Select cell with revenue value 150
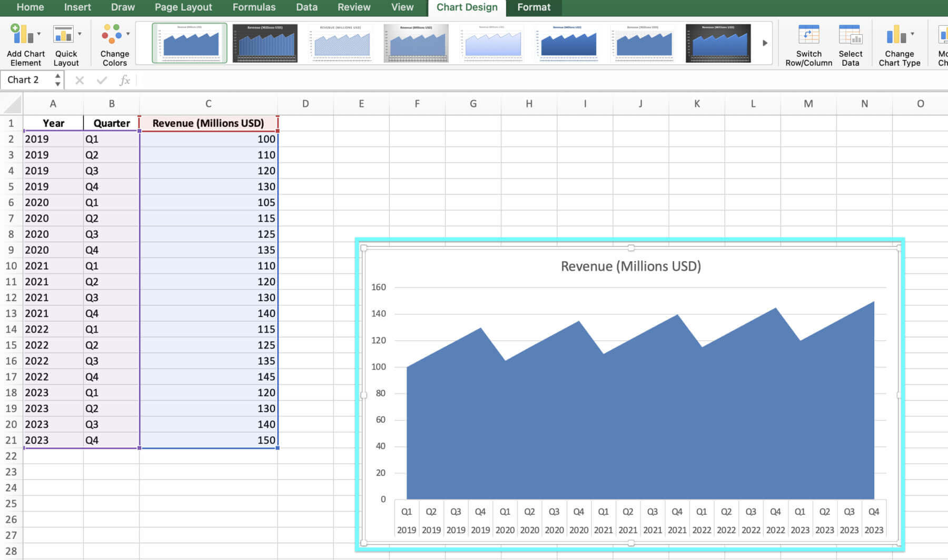948x560 pixels. click(x=209, y=440)
